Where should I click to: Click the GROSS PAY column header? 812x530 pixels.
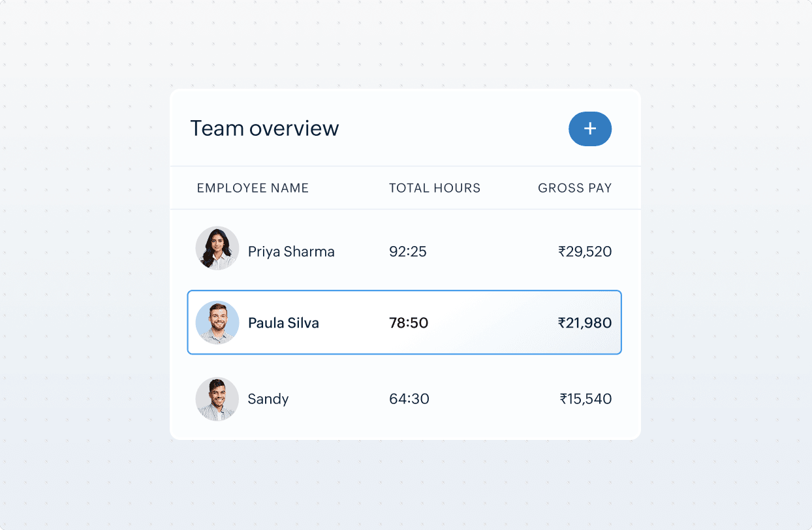click(x=574, y=187)
